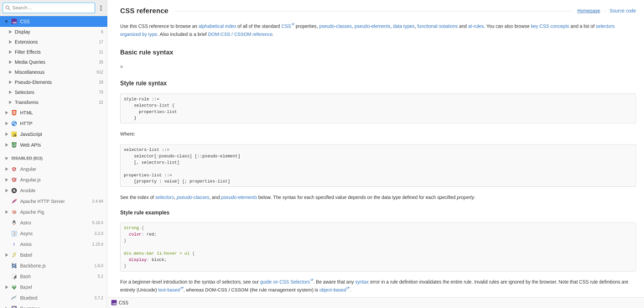Click the JavaScript doc icon
Screen dimensions: 644x308
14,134
